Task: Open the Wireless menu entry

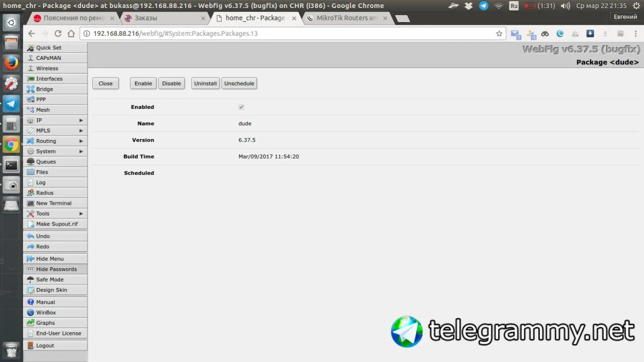Action: (x=55, y=68)
